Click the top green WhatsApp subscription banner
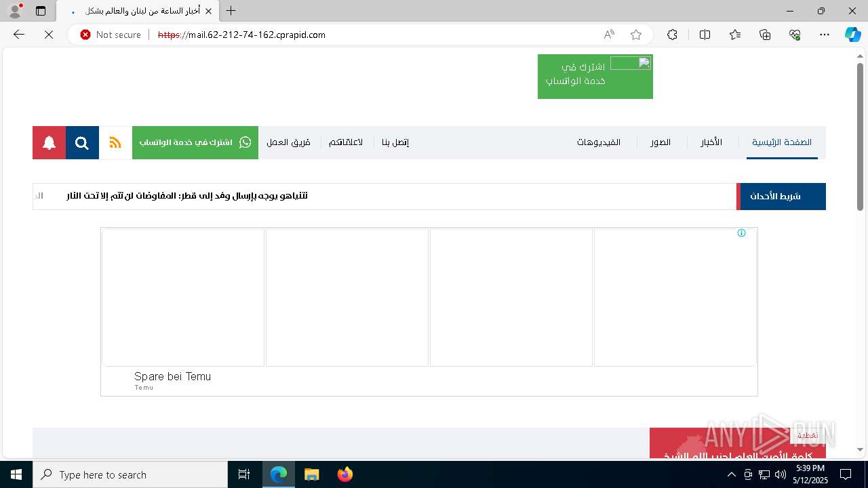 click(595, 77)
